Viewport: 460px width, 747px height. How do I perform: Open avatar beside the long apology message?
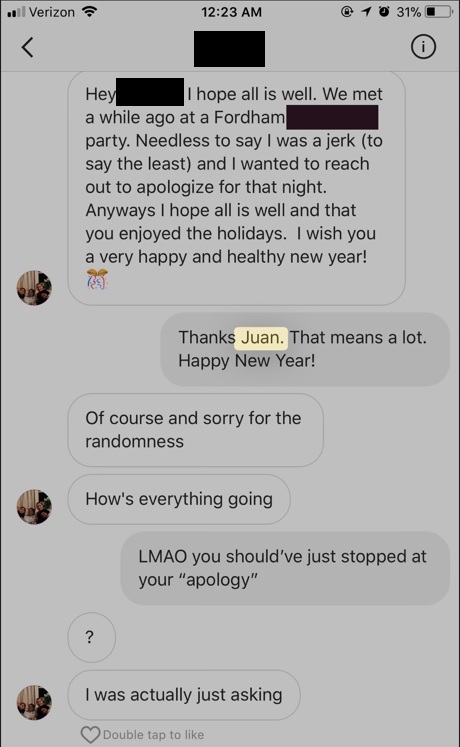[34, 288]
